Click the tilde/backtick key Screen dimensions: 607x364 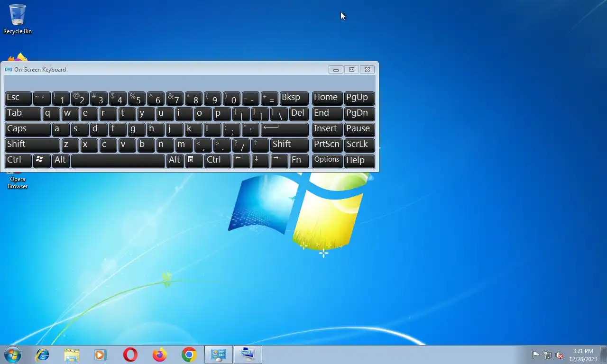point(42,98)
